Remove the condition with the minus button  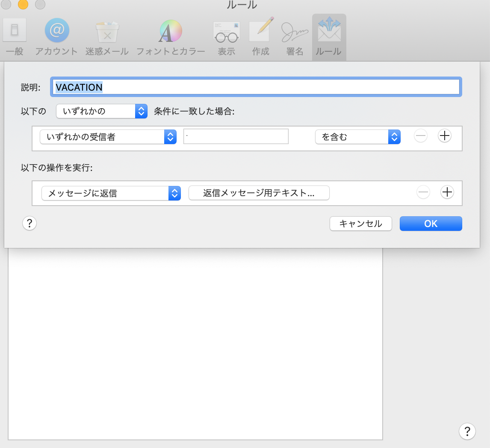421,136
